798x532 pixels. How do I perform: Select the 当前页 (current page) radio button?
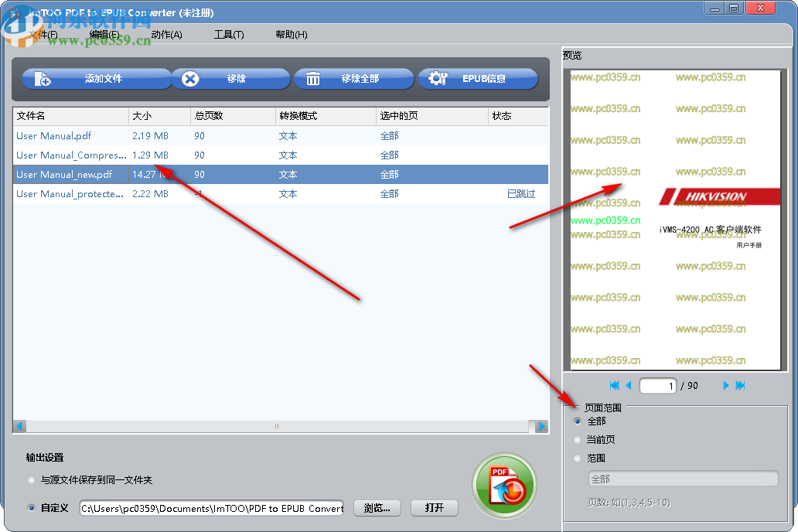click(x=576, y=439)
